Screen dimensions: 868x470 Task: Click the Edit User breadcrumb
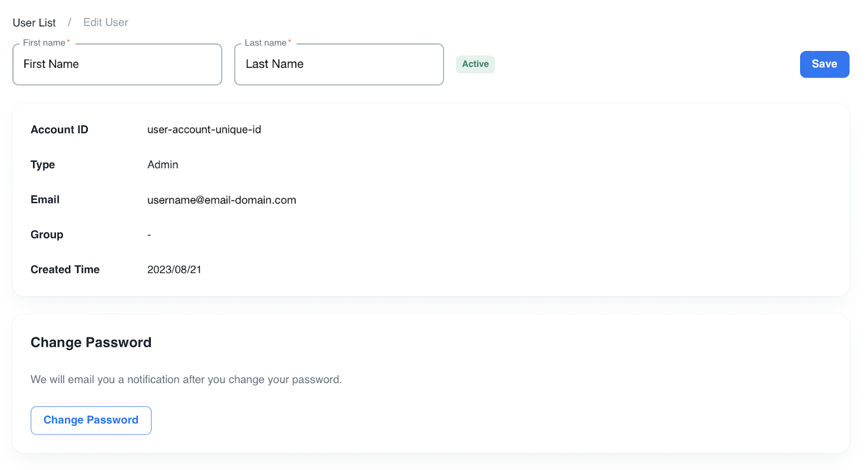[106, 23]
